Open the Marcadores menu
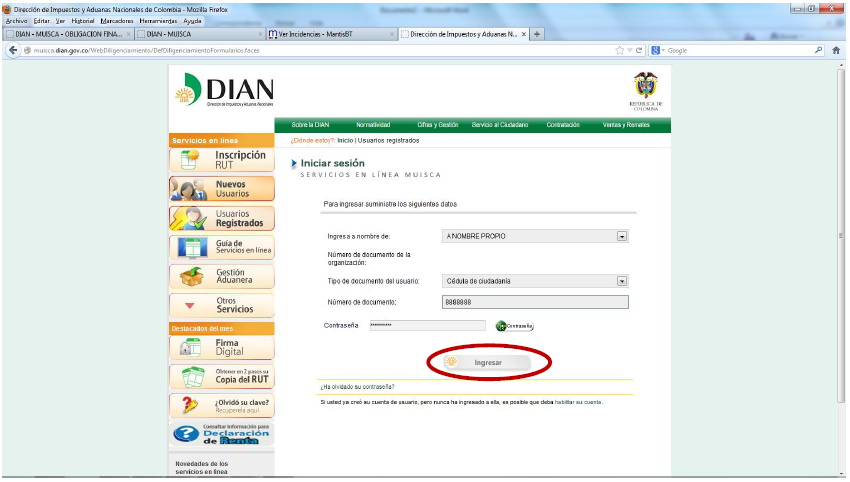850x482 pixels. [117, 21]
